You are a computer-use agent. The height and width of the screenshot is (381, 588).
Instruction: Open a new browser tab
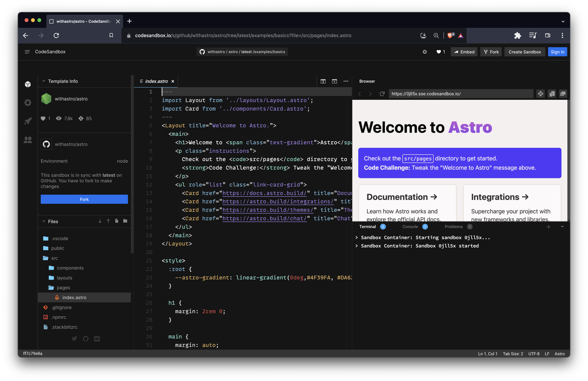pyautogui.click(x=129, y=21)
